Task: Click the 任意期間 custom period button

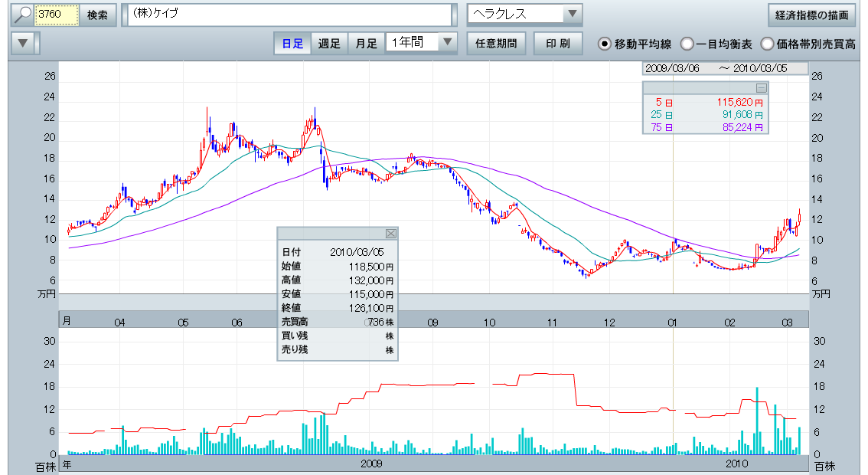Action: (496, 43)
